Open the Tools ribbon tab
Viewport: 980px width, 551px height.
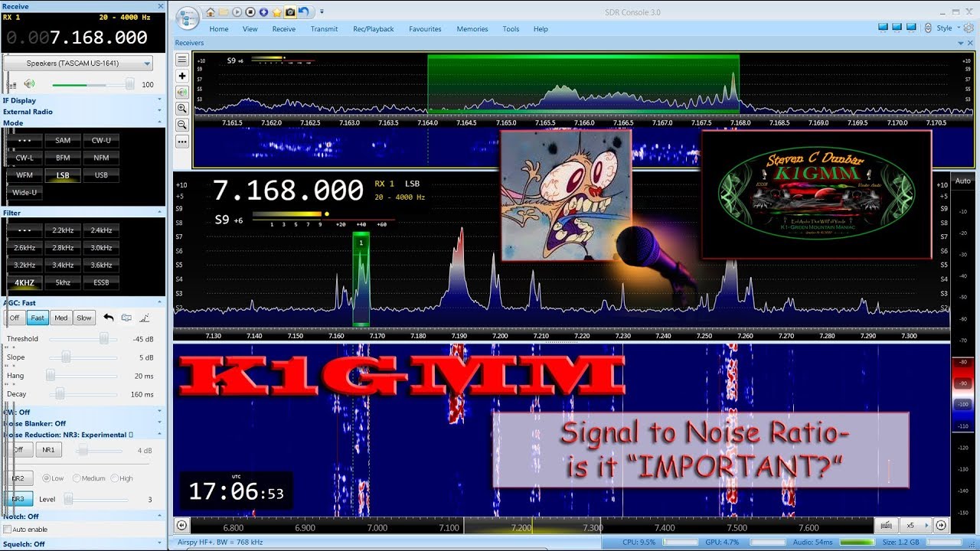[511, 29]
